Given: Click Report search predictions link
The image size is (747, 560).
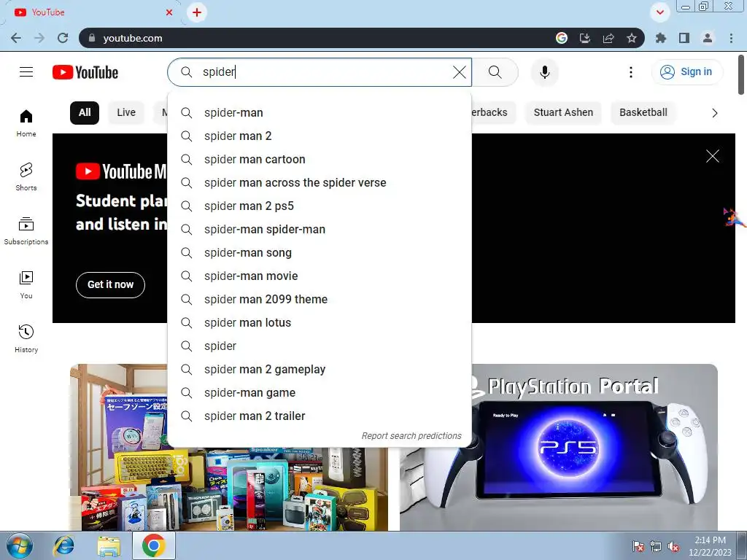Looking at the screenshot, I should pyautogui.click(x=411, y=436).
